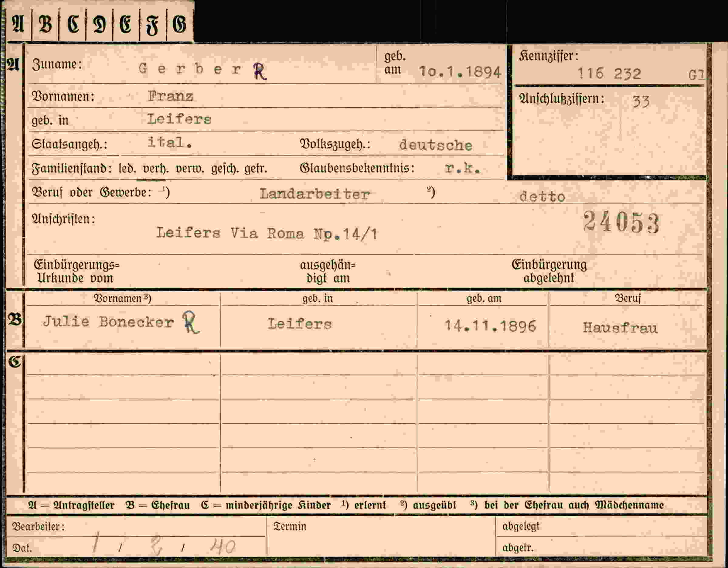Viewport: 728px width, 568px height.
Task: Click the occupation 'Landarbeiter'
Action: (x=315, y=194)
